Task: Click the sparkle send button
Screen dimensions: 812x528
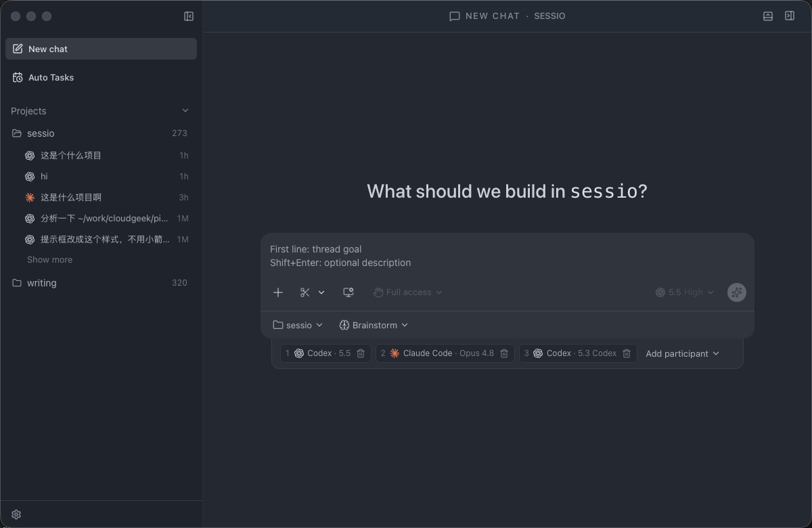Action: tap(737, 292)
